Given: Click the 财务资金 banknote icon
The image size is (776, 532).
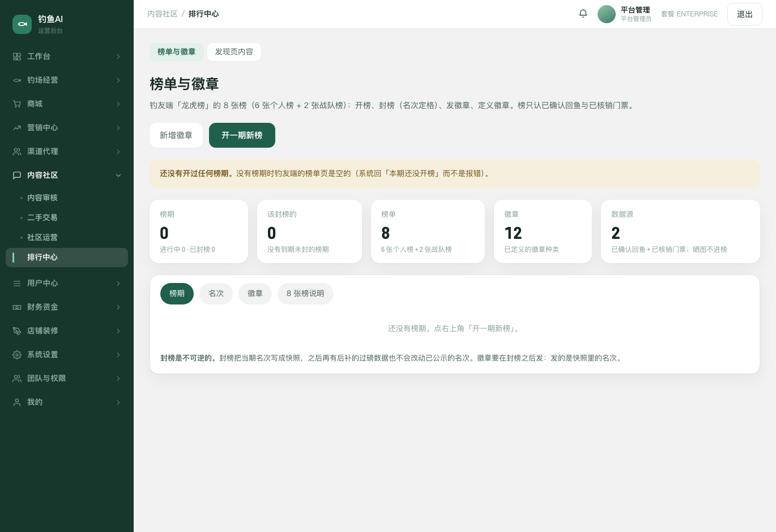Looking at the screenshot, I should 17,307.
